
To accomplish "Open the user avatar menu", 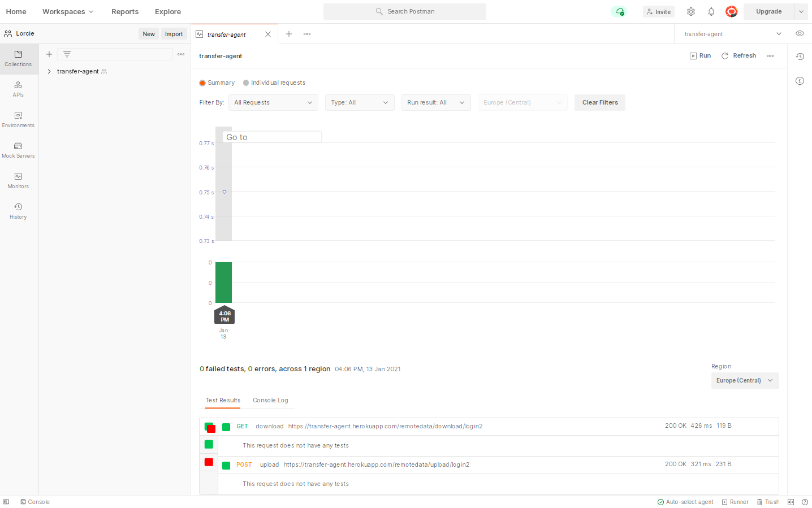I will 732,11.
